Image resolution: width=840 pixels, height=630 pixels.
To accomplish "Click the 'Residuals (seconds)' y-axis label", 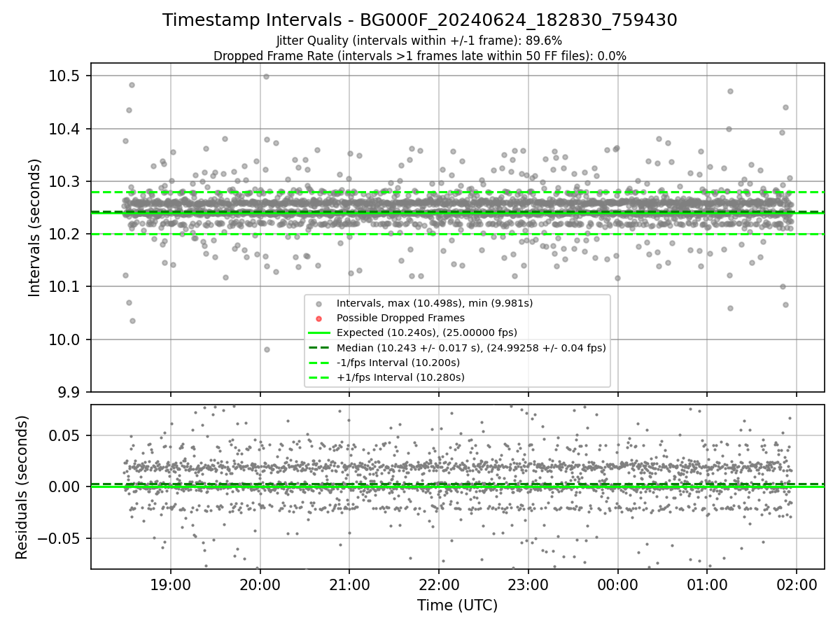I will (22, 487).
